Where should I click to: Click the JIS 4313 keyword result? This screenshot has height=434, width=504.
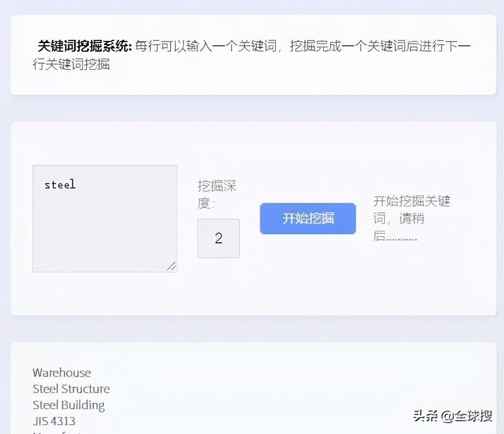(54, 421)
